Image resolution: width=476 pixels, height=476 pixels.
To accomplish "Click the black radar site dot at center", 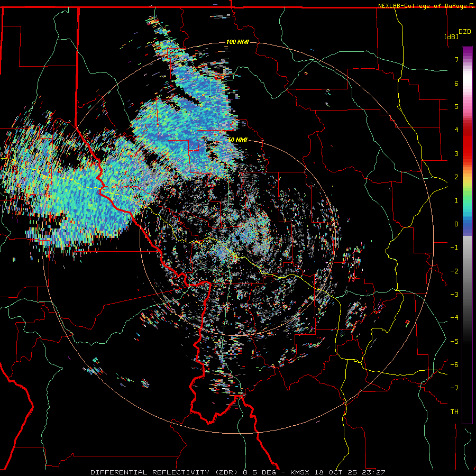I will coord(237,237).
